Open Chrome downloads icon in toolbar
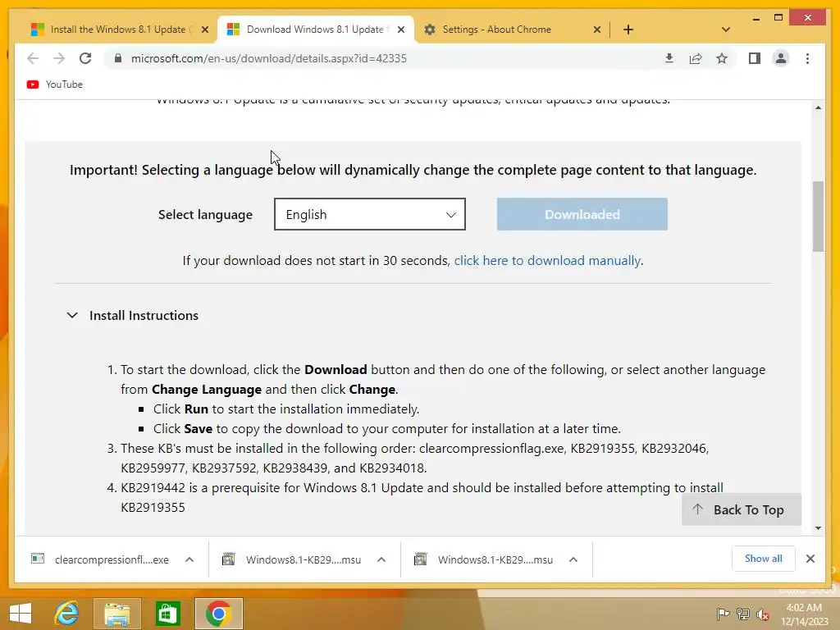 pos(669,58)
